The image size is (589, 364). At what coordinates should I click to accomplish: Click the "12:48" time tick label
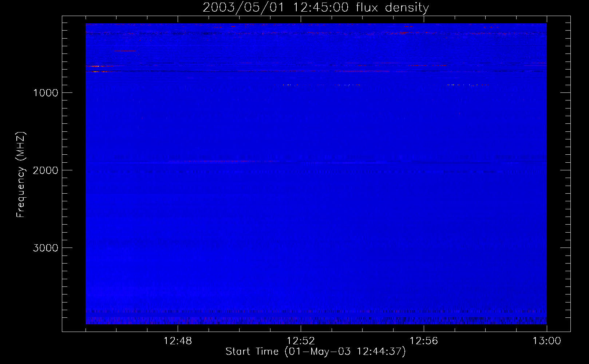click(x=178, y=341)
